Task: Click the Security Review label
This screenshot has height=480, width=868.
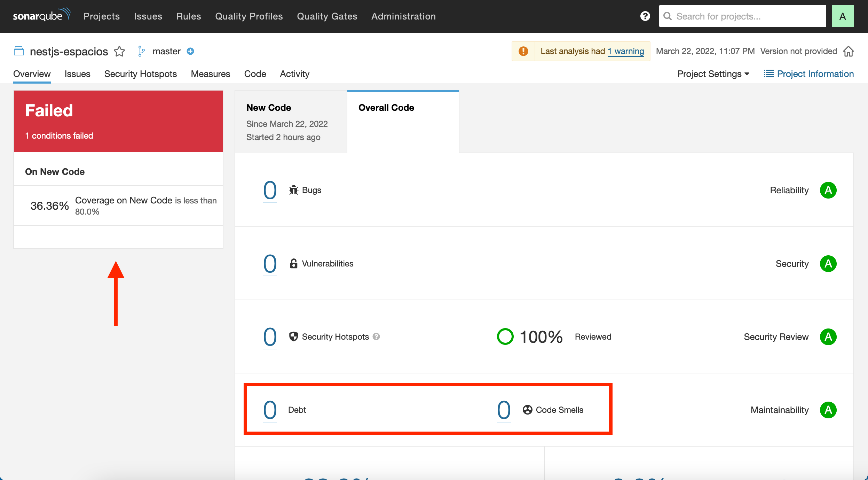Action: [x=776, y=337]
